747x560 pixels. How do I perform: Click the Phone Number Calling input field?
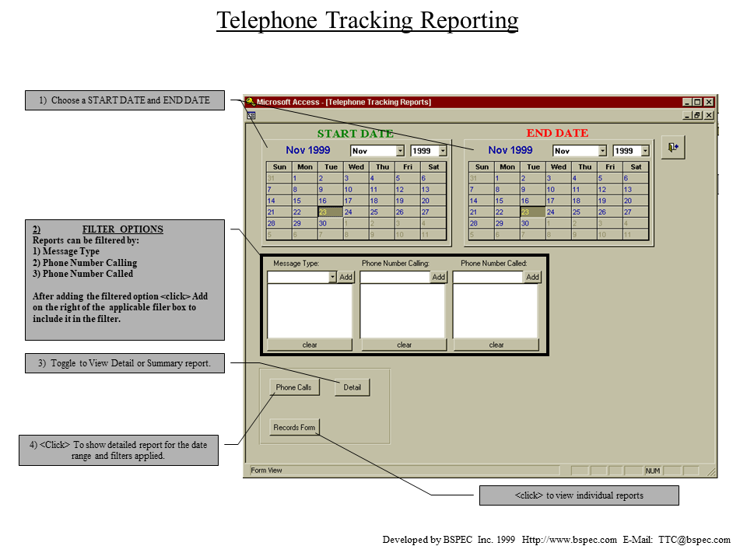tap(395, 277)
